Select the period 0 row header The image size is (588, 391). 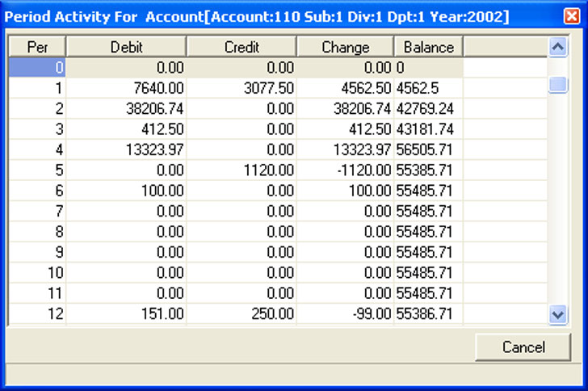tap(37, 68)
